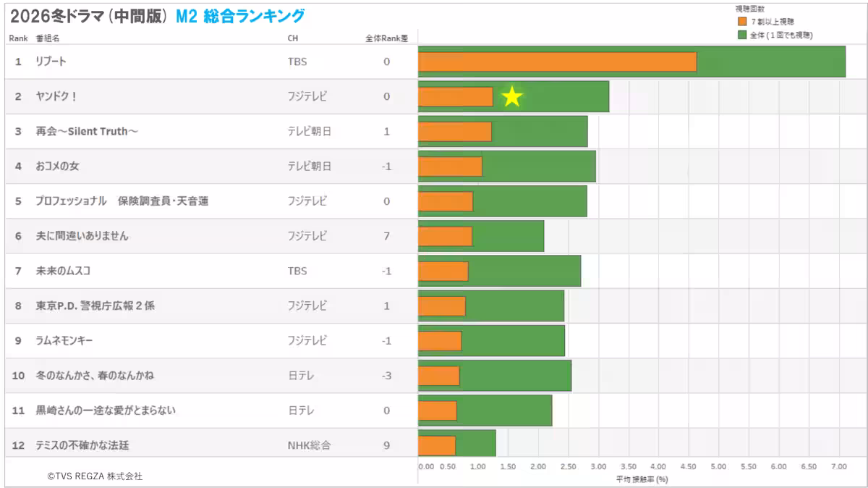
Task: Select the orange bar for テミスの不確かな法廷
Action: [437, 445]
